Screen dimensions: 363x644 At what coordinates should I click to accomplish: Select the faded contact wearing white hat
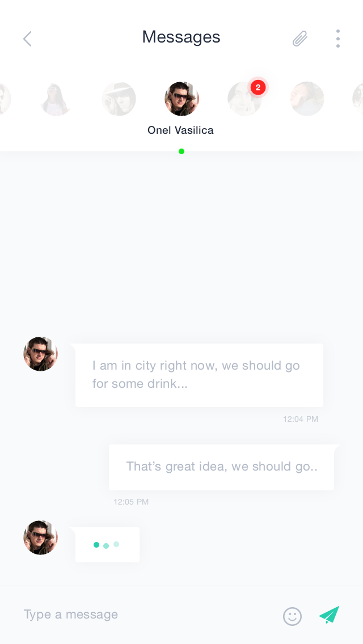tap(119, 99)
